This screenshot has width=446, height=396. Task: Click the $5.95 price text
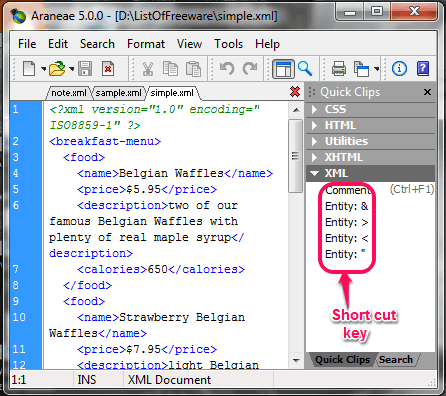coord(144,189)
